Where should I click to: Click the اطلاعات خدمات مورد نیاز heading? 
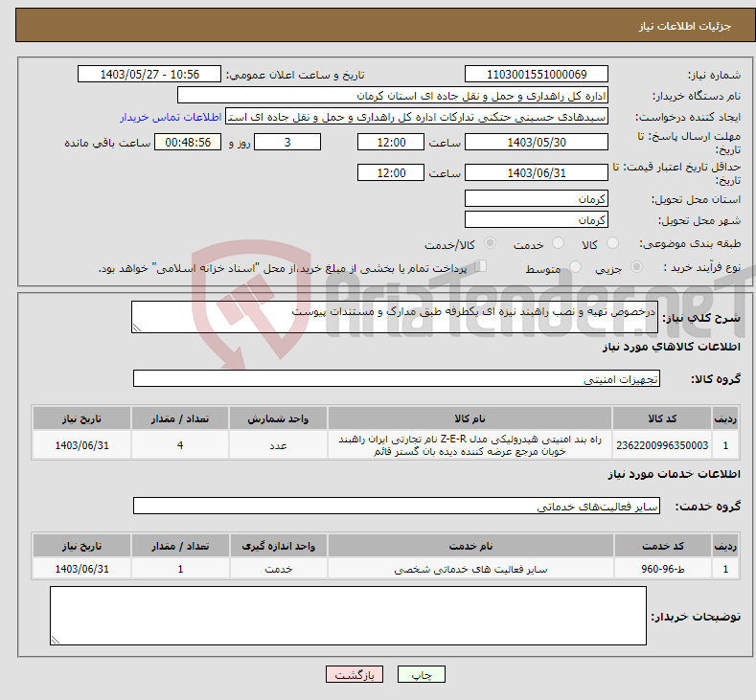click(674, 474)
